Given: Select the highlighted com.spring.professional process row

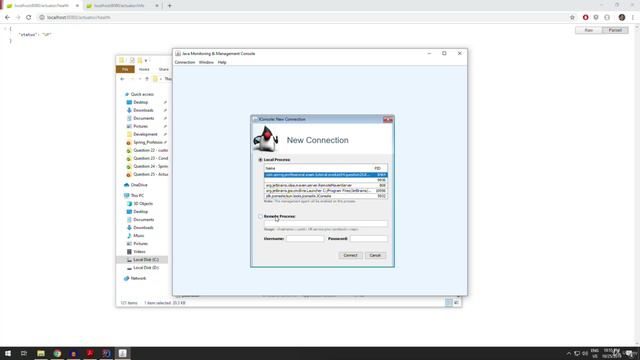Looking at the screenshot, I should pos(326,175).
